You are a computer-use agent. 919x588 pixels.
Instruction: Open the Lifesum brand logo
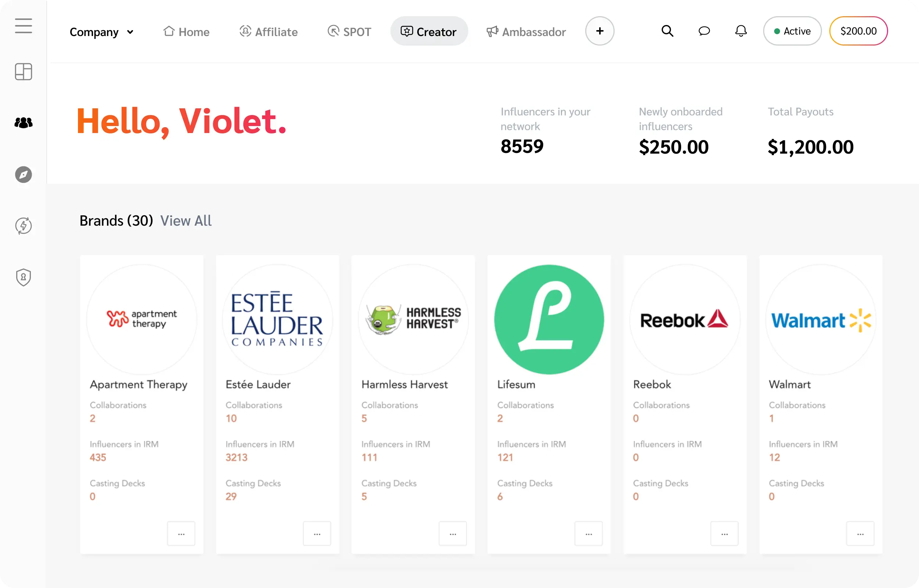coord(549,320)
